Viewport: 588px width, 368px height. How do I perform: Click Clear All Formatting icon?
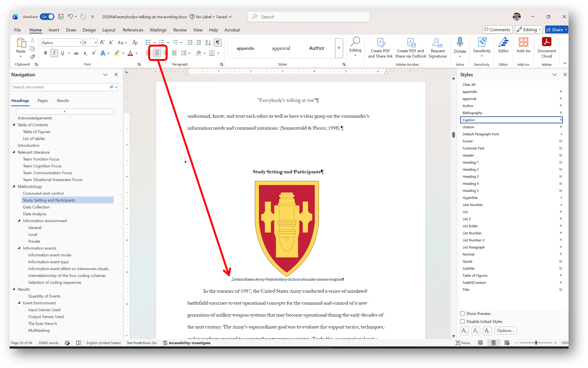coord(135,43)
